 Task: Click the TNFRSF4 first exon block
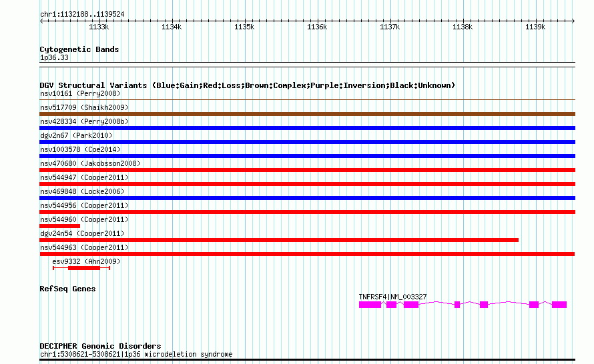pyautogui.click(x=370, y=305)
